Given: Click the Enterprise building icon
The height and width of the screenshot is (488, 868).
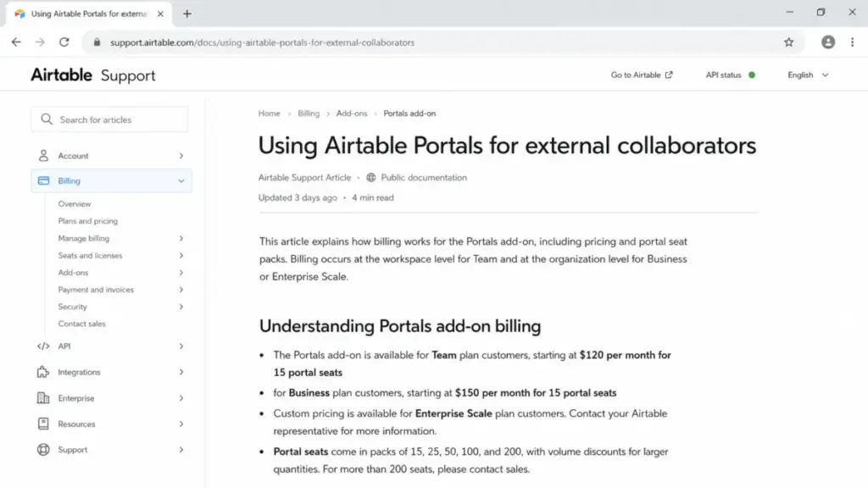Looking at the screenshot, I should pyautogui.click(x=43, y=398).
